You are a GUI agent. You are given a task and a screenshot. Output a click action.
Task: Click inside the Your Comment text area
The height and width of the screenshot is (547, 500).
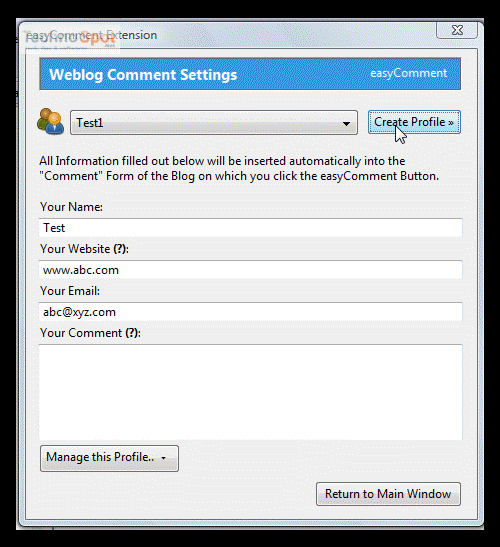(x=251, y=392)
